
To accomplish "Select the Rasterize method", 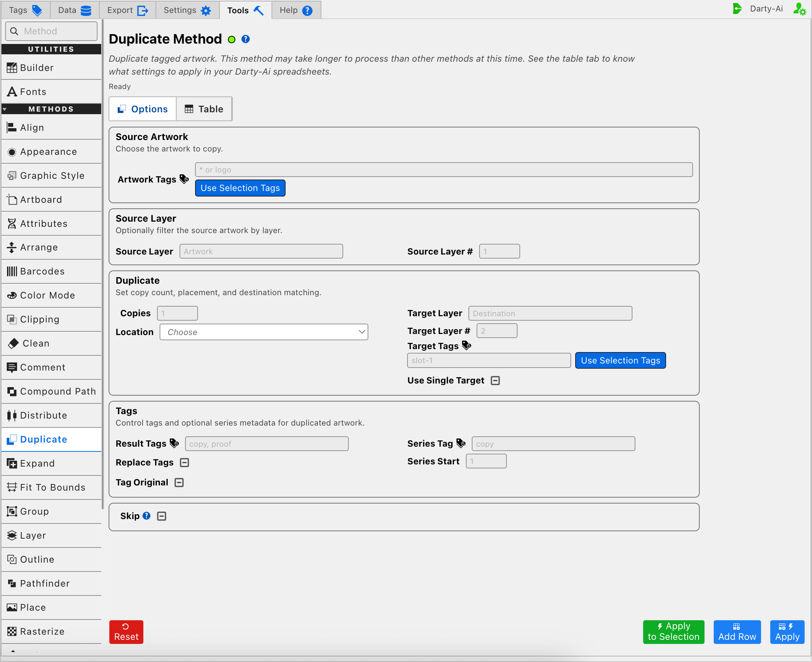I will point(51,632).
